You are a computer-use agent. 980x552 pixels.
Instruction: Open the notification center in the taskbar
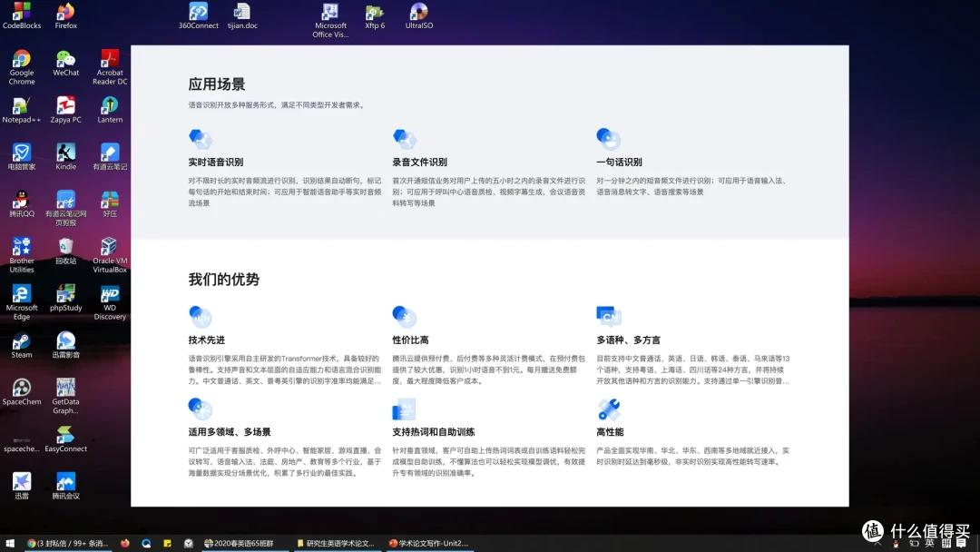961,543
